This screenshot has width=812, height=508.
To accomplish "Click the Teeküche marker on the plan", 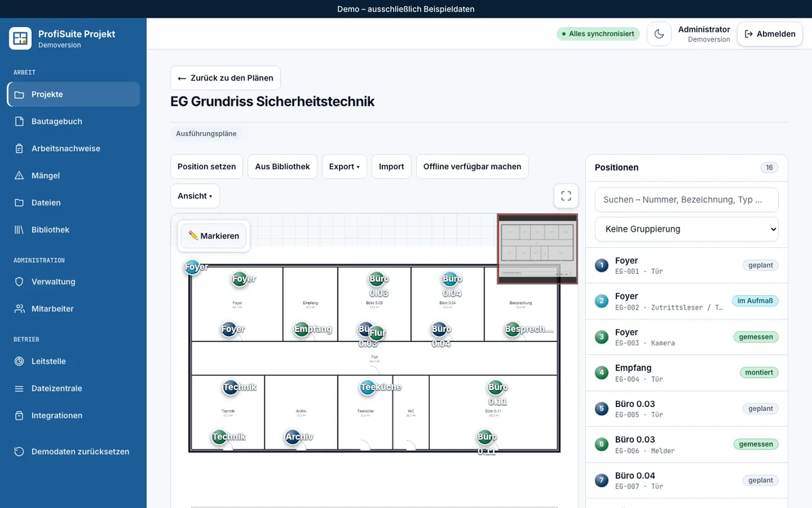I will [x=367, y=387].
